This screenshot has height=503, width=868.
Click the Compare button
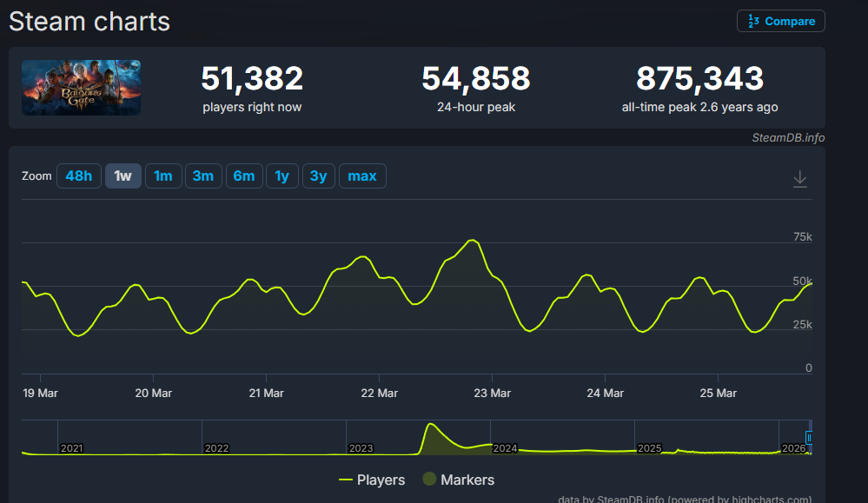click(780, 21)
